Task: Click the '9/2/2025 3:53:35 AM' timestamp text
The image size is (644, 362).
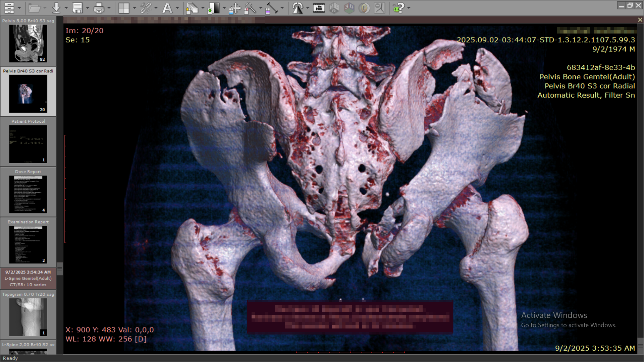Action: tap(595, 348)
